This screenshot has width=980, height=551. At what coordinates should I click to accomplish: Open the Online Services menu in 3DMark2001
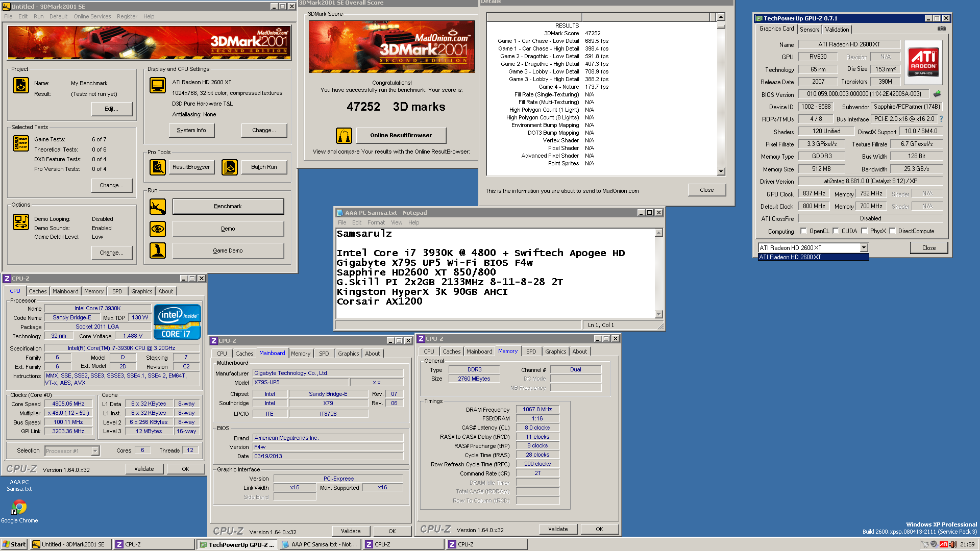coord(92,16)
